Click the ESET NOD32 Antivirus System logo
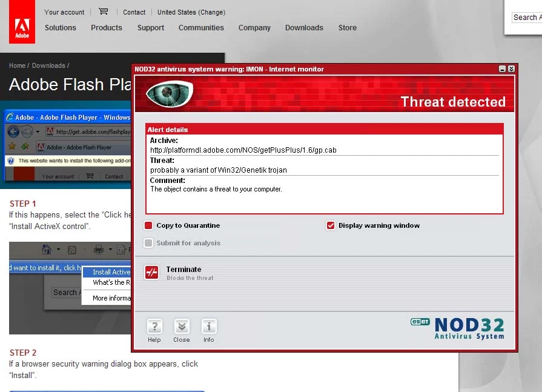 pyautogui.click(x=457, y=328)
